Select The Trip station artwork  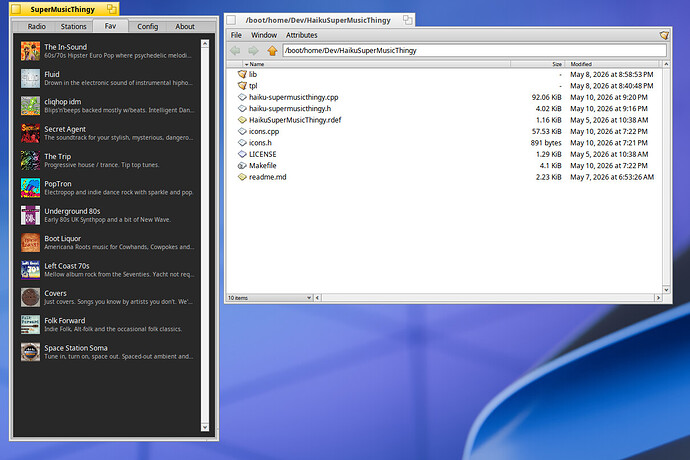tap(30, 160)
